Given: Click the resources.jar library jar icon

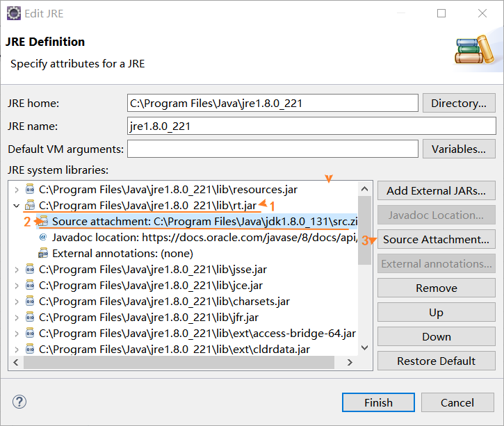Looking at the screenshot, I should click(30, 189).
